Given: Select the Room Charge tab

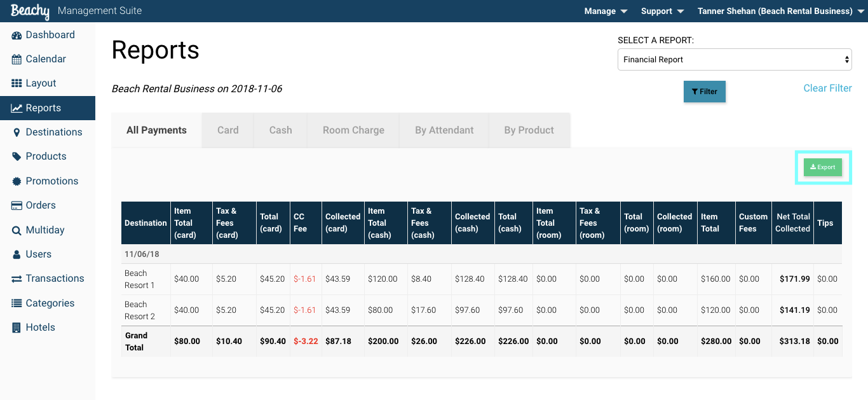Looking at the screenshot, I should [x=353, y=130].
